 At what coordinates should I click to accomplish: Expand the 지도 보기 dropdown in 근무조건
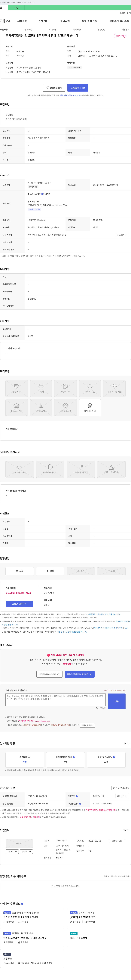coord(122,235)
